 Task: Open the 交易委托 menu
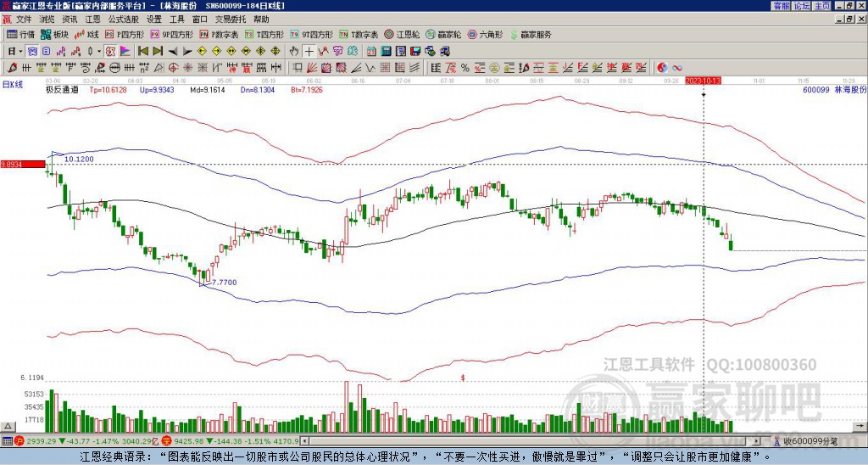[x=231, y=20]
